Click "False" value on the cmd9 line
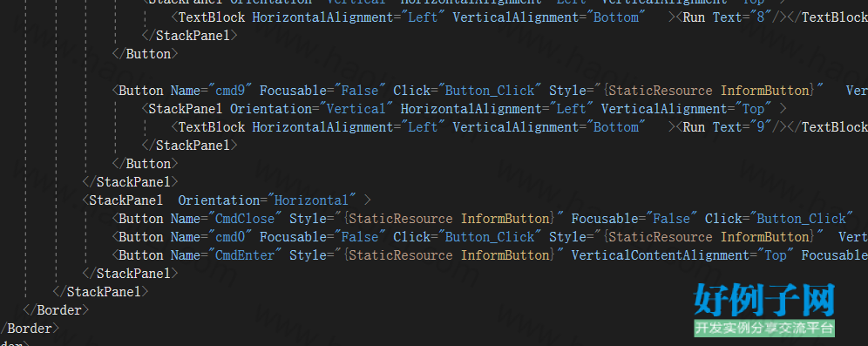Viewport: 868px width, 346px height. point(360,91)
